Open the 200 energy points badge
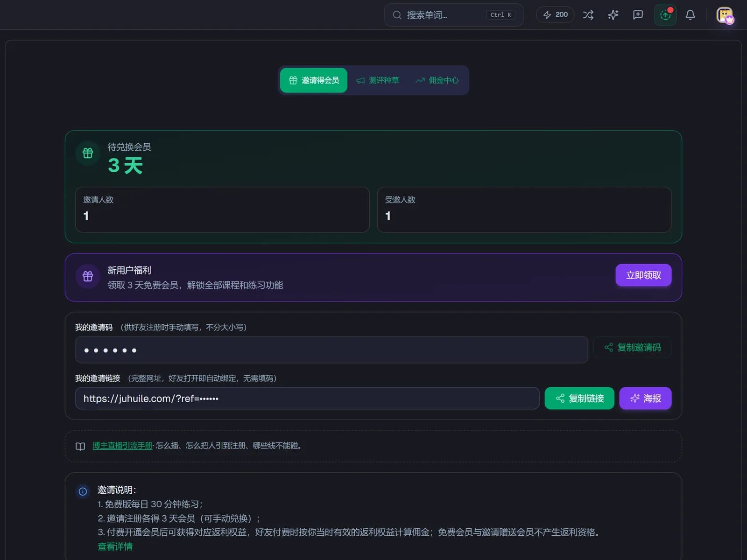Image resolution: width=747 pixels, height=560 pixels. [x=555, y=15]
